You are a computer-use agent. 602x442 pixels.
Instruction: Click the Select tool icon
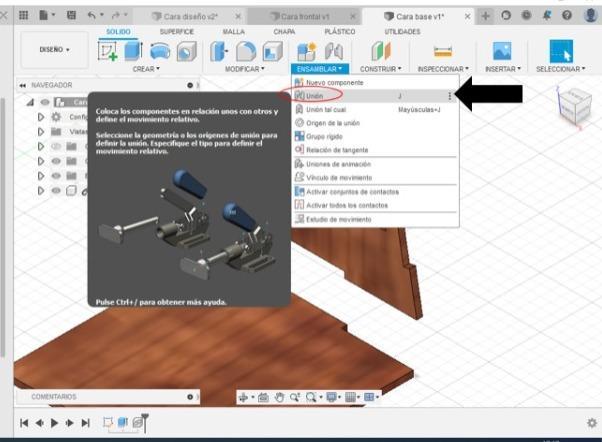561,51
